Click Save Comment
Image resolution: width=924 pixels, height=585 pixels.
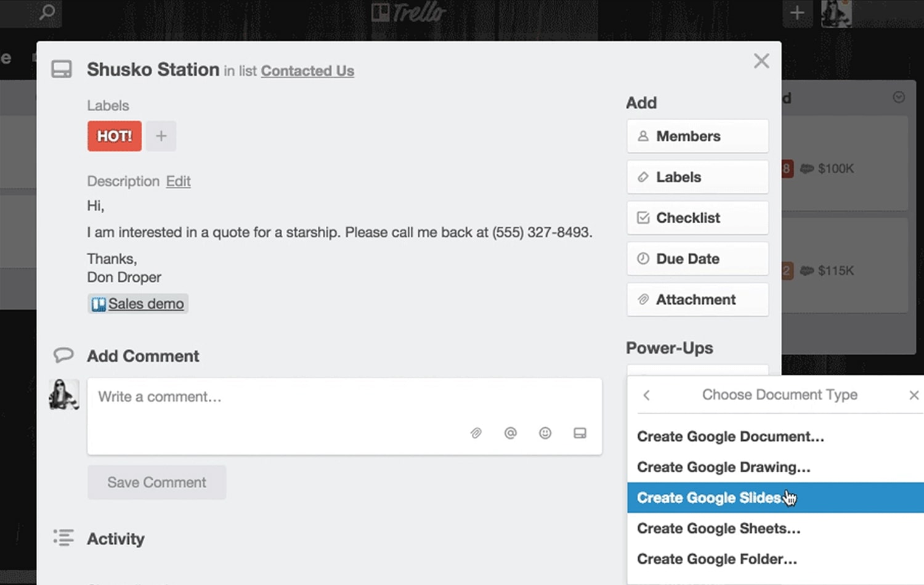pos(156,482)
